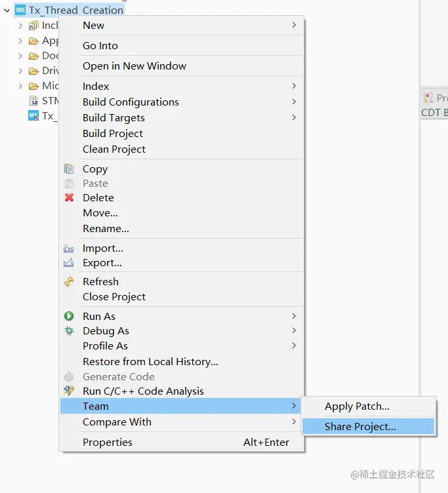Click the Driv folder icon in tree

33,71
